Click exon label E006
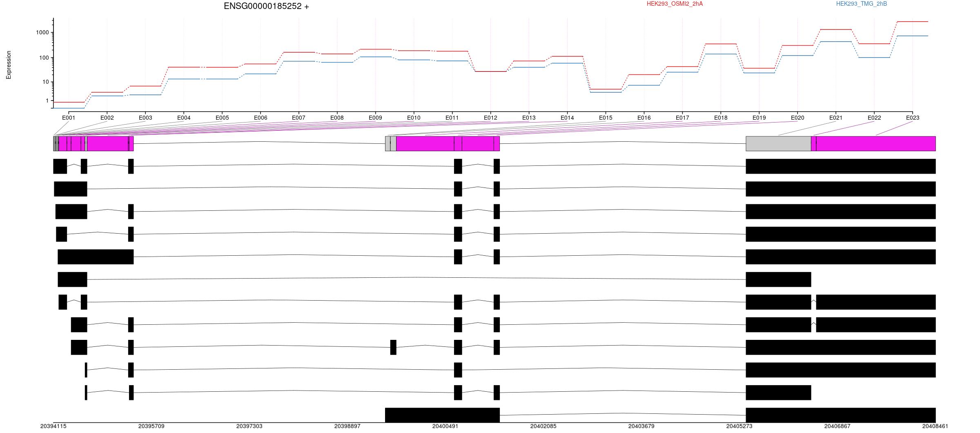The height and width of the screenshot is (433, 980). 261,118
